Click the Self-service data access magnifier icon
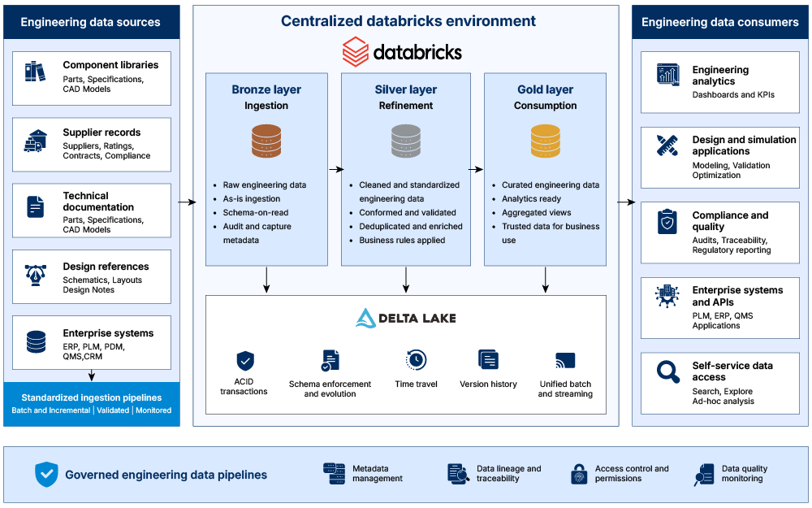This screenshot has width=812, height=508. pyautogui.click(x=668, y=371)
